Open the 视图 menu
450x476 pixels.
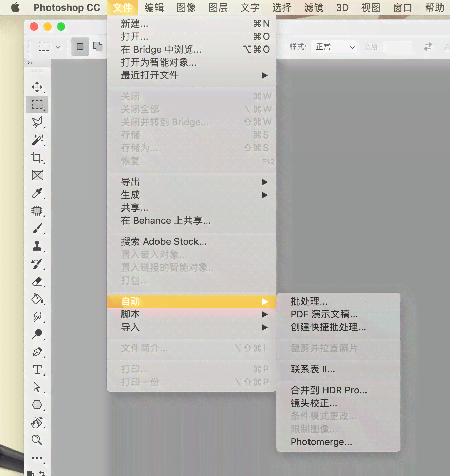(371, 7)
